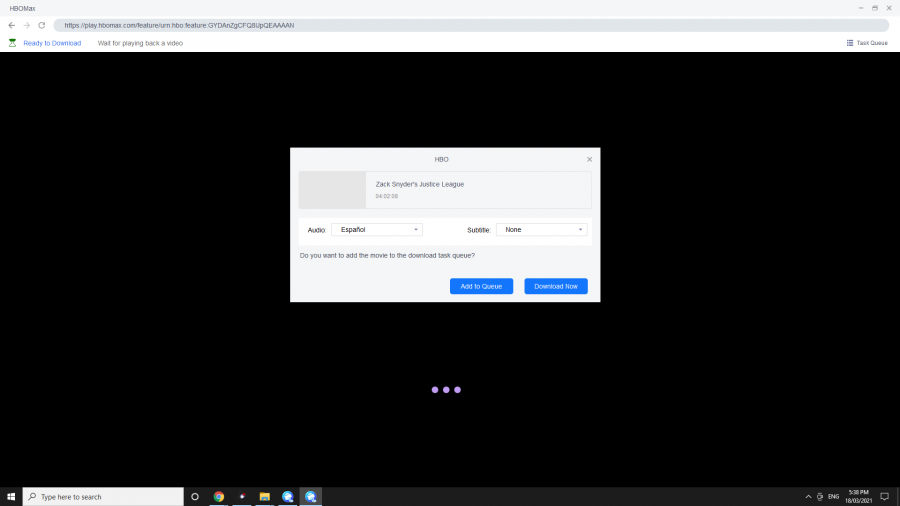Click the 04:02:08 duration text
The width and height of the screenshot is (900, 506).
tap(386, 196)
